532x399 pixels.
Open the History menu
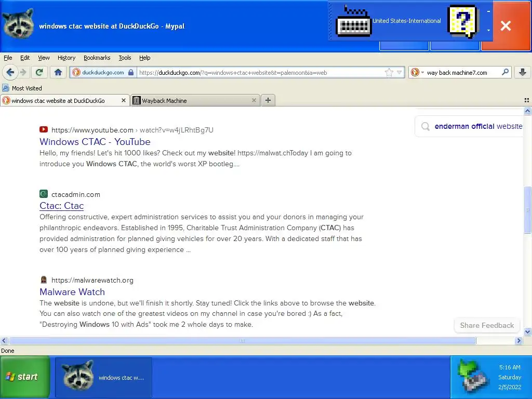click(66, 58)
